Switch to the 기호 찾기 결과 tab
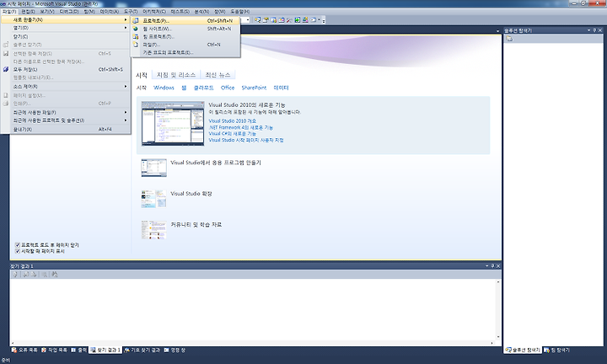 [x=142, y=350]
